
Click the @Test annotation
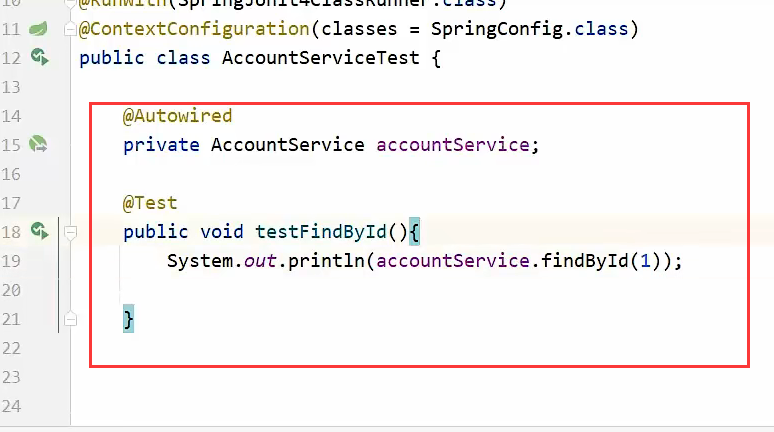[x=150, y=203]
